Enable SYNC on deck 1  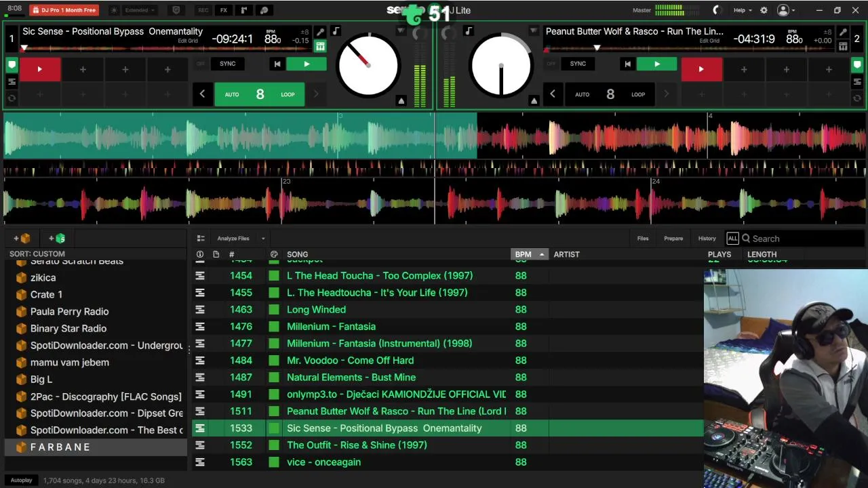(x=228, y=64)
